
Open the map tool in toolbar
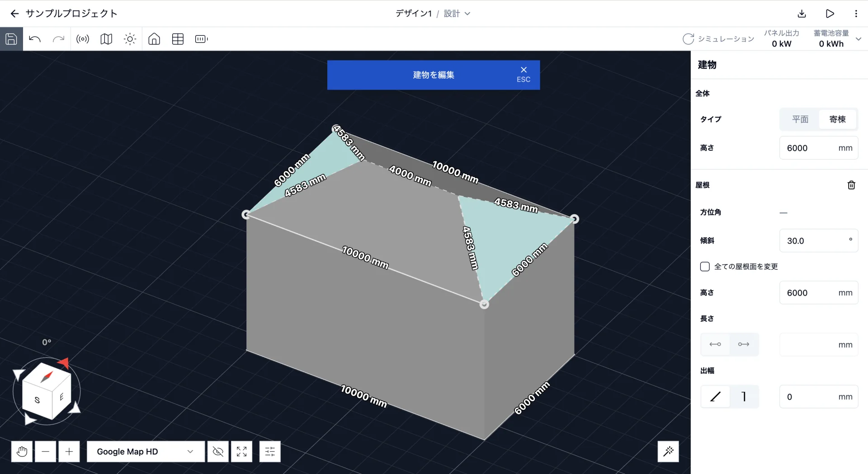pos(106,39)
